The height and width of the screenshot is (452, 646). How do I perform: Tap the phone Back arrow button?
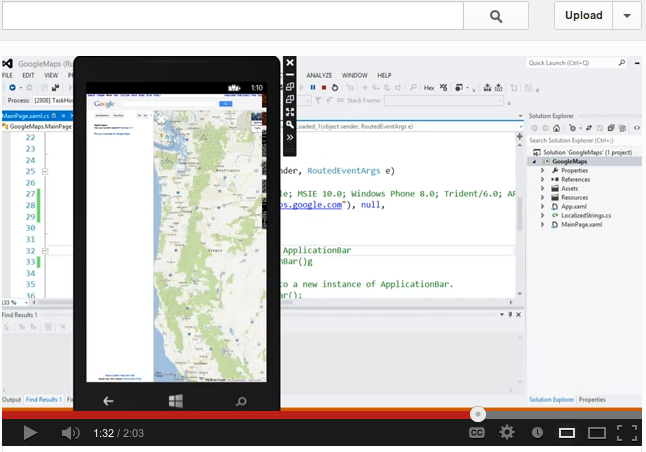(x=108, y=400)
